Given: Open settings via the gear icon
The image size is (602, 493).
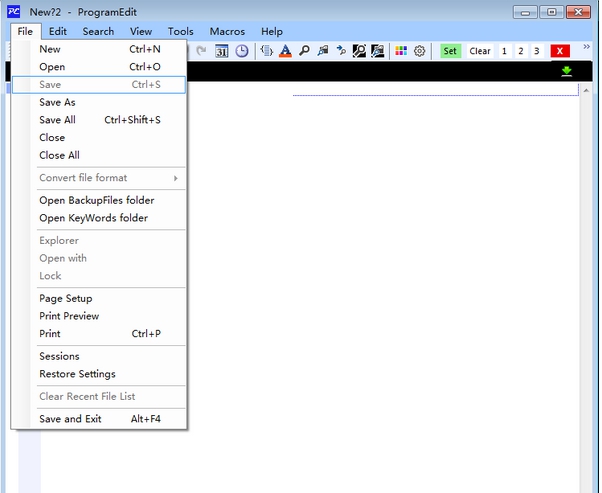Looking at the screenshot, I should click(x=420, y=51).
